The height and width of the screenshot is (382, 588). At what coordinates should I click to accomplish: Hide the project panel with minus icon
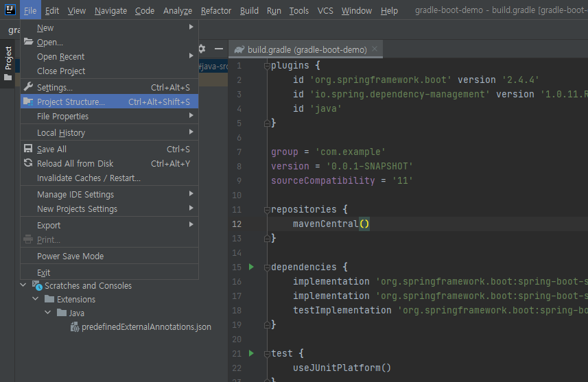[219, 49]
